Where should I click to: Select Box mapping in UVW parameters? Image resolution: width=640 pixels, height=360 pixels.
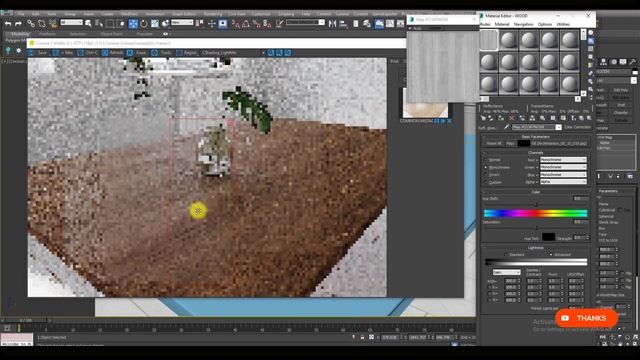(x=602, y=229)
